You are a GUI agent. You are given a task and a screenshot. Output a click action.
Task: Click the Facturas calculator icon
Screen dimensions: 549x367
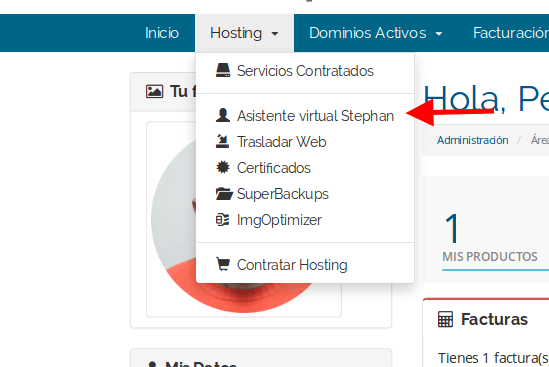(x=445, y=319)
